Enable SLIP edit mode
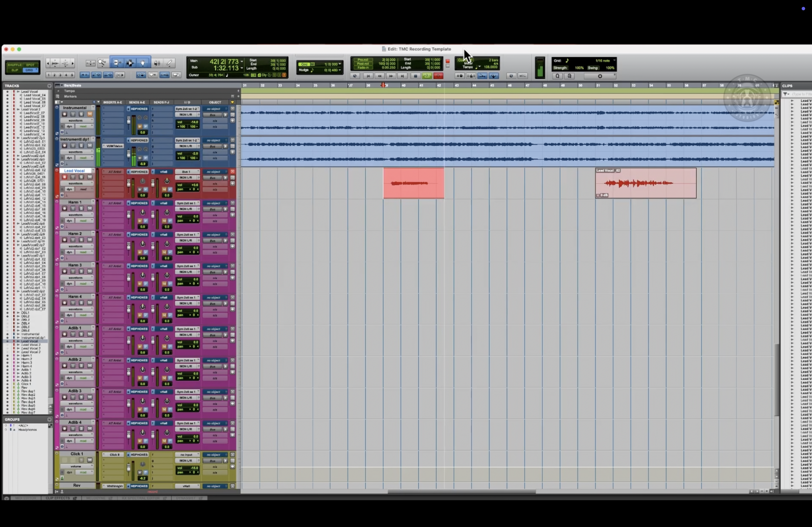812x527 pixels. [x=14, y=70]
